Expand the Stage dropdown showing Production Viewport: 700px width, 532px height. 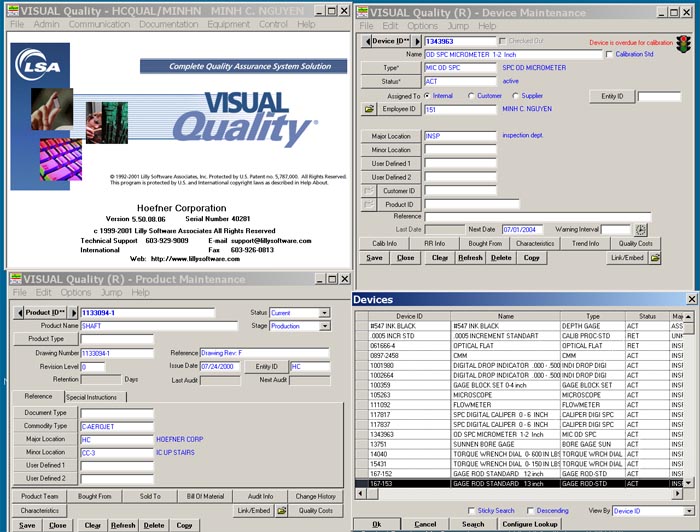(x=324, y=326)
